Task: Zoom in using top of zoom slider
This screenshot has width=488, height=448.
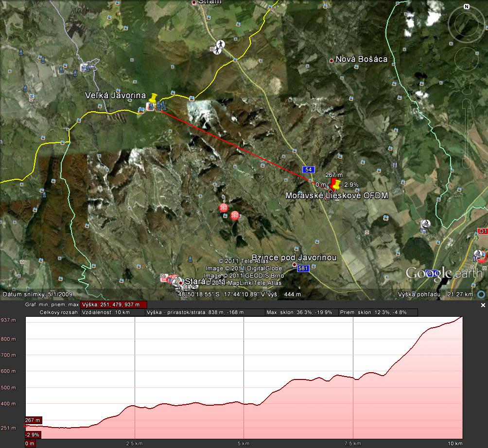Action: pos(466,103)
